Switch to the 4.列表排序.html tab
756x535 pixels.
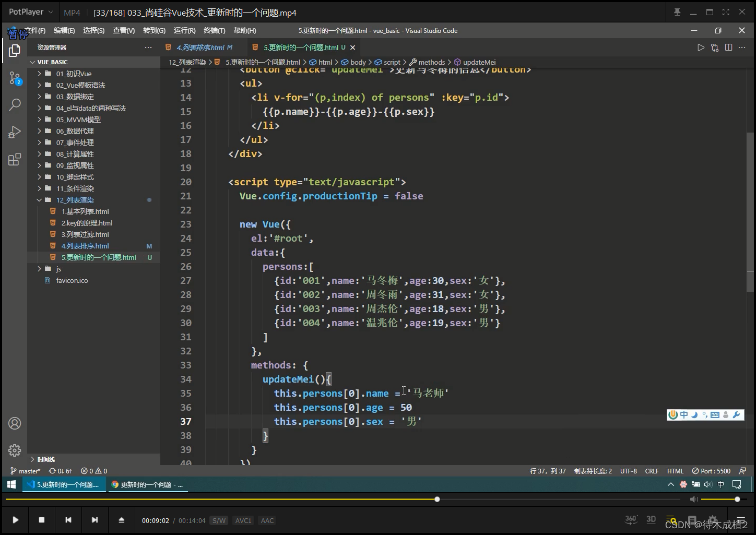[200, 47]
